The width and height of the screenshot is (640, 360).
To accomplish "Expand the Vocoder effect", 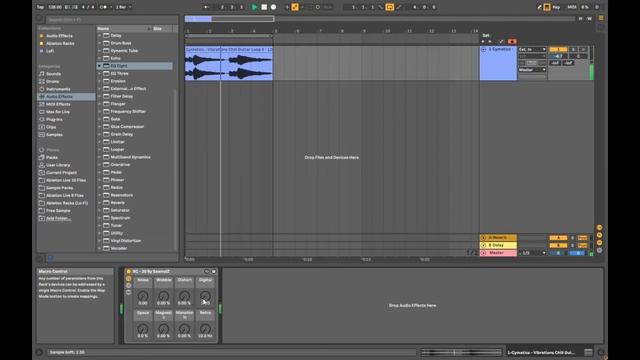I will pos(99,248).
